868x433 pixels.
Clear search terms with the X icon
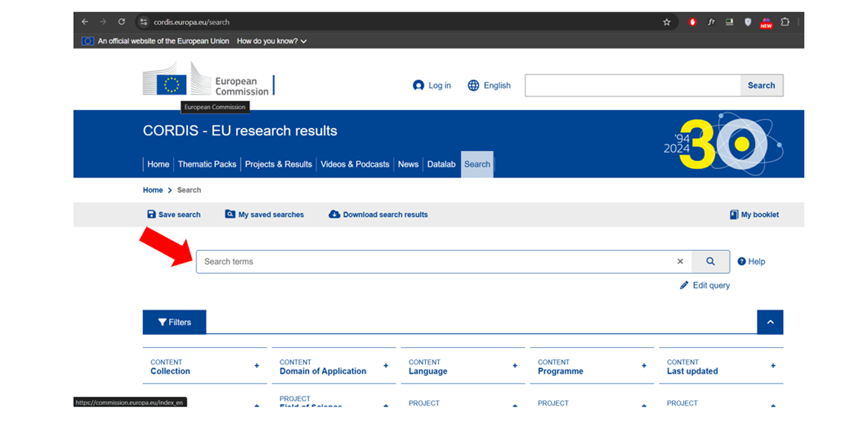pyautogui.click(x=681, y=261)
